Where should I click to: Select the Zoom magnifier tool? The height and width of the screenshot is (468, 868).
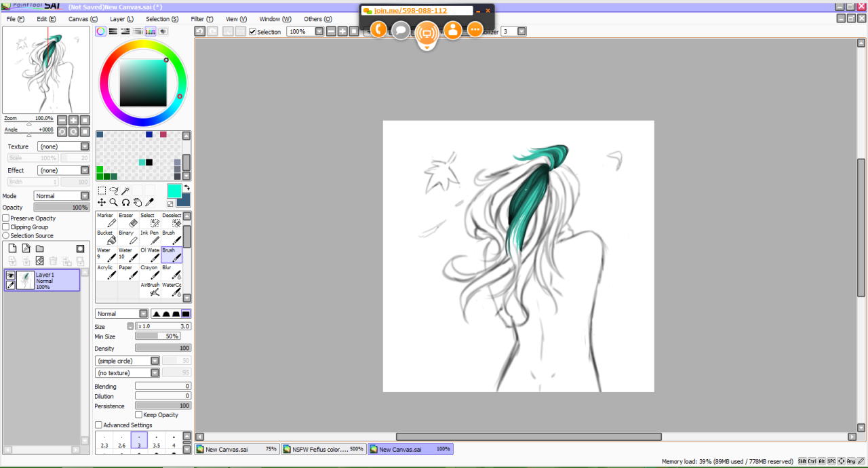114,202
